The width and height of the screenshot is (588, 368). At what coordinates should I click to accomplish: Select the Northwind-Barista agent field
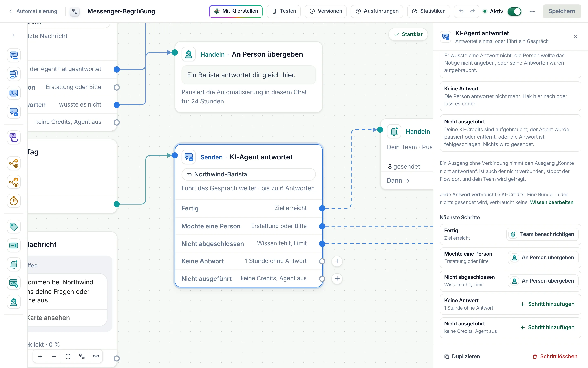[248, 174]
